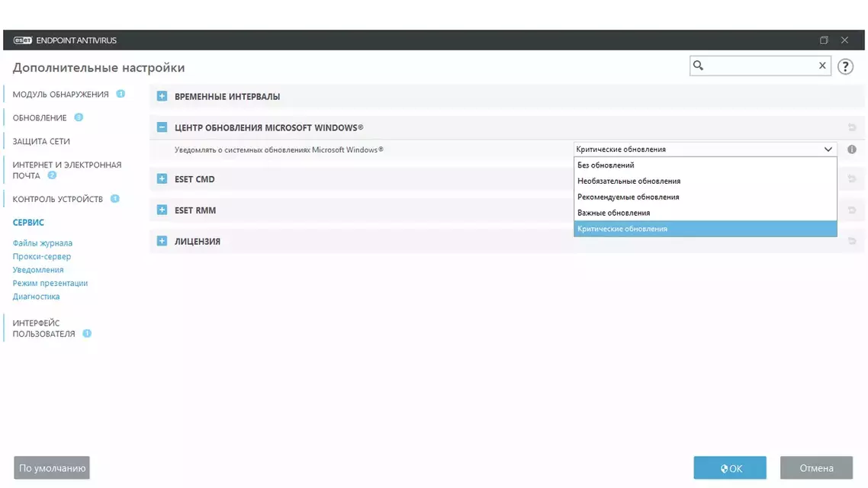Click the badge next to Модуль обнаружения
The height and width of the screenshot is (488, 868).
(121, 94)
